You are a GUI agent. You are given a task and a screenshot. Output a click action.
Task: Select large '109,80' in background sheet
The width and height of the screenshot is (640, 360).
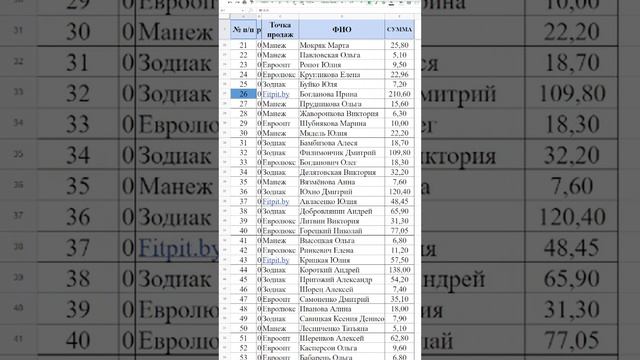572,93
